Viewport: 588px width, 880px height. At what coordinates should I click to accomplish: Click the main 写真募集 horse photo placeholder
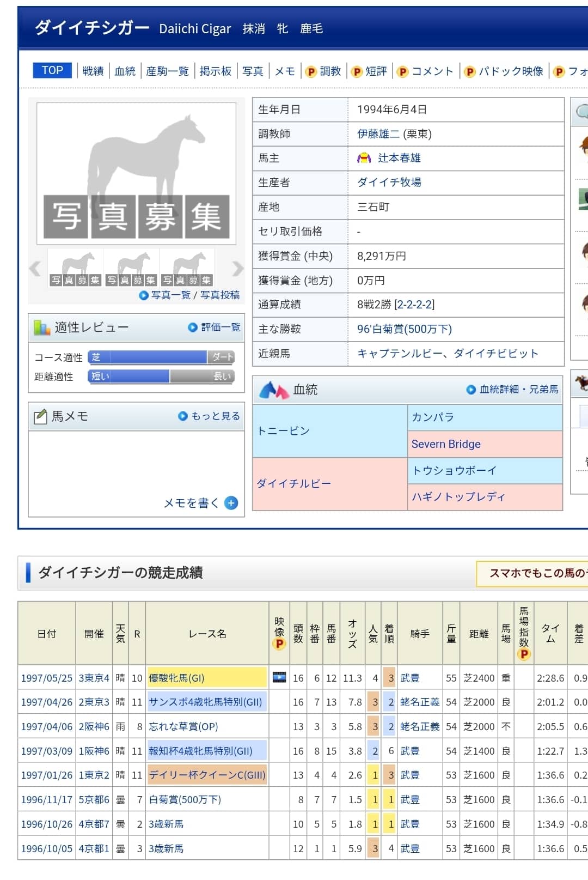coord(136,173)
